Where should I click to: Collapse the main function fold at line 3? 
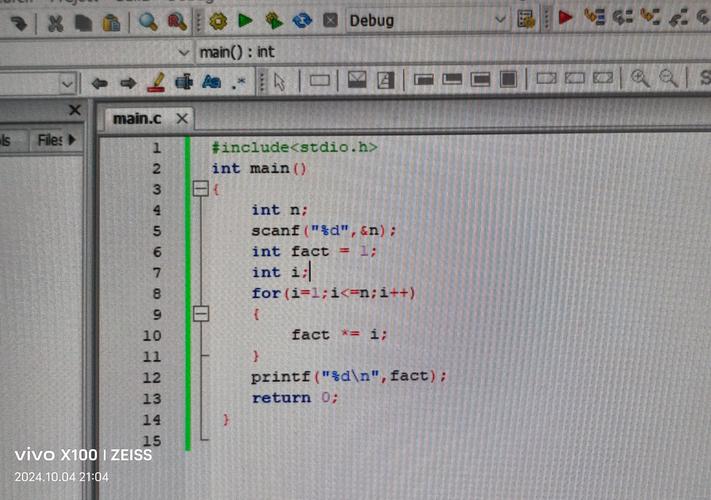tap(200, 189)
